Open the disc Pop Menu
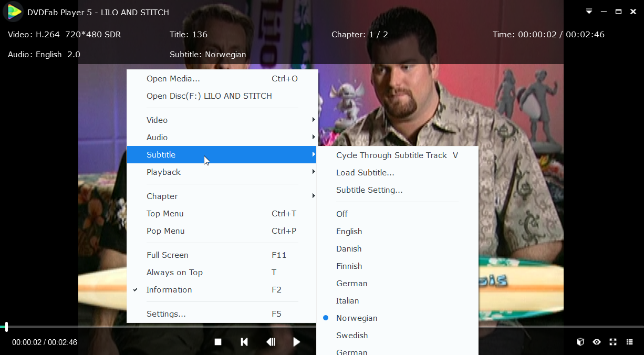The image size is (644, 355). point(223,231)
